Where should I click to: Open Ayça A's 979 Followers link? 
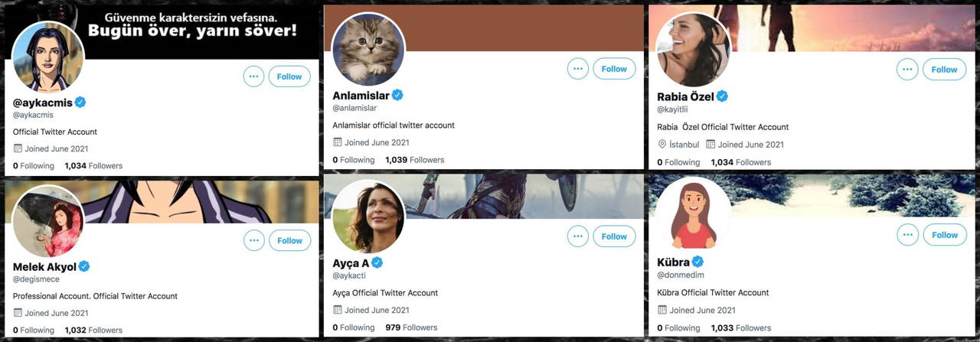(x=410, y=327)
